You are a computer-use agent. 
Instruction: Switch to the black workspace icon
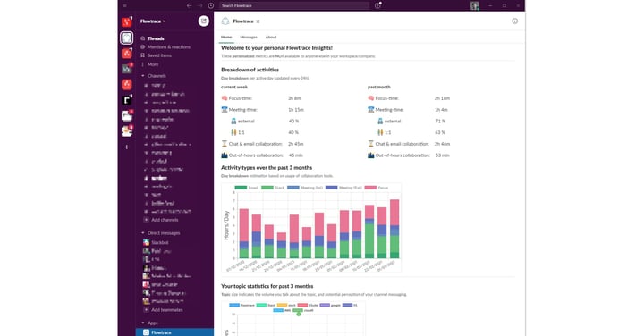click(x=126, y=100)
